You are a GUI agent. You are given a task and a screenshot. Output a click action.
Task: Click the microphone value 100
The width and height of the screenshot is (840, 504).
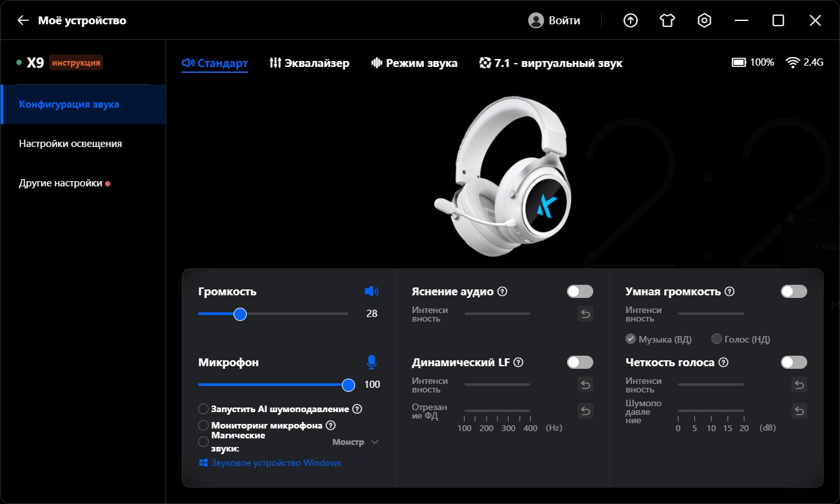coord(372,385)
